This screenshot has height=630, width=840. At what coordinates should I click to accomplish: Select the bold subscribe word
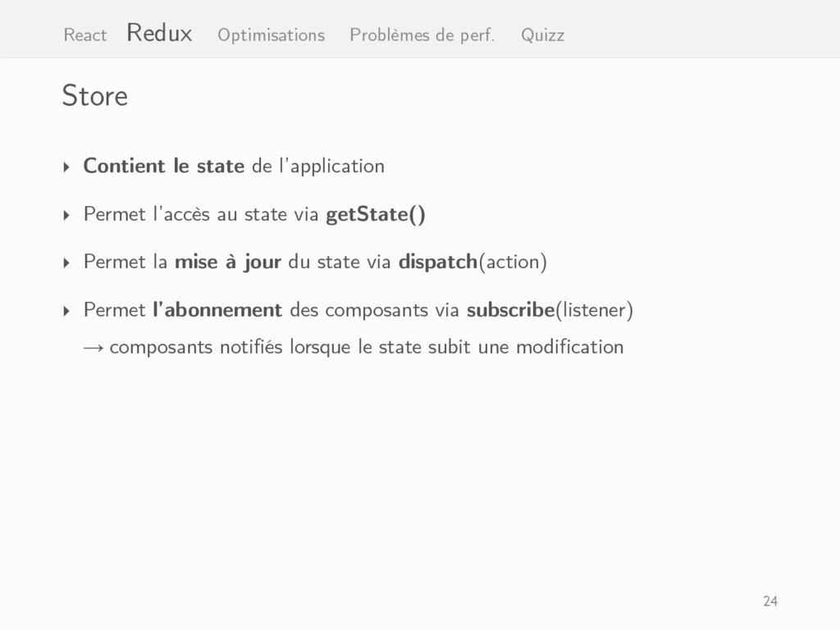510,309
